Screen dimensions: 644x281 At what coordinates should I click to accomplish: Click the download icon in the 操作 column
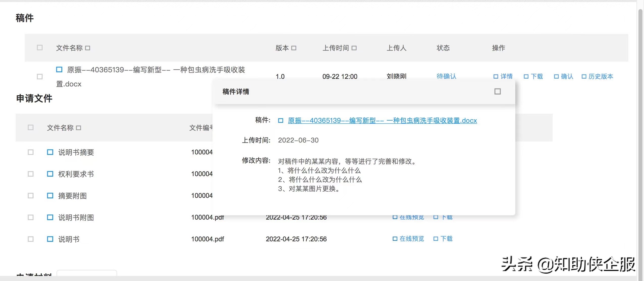point(526,76)
